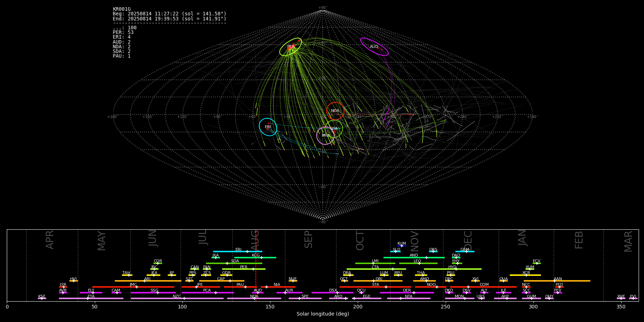Click the APR month label in timeline
Image resolution: width=644 pixels, height=322 pixels.
[x=50, y=240]
